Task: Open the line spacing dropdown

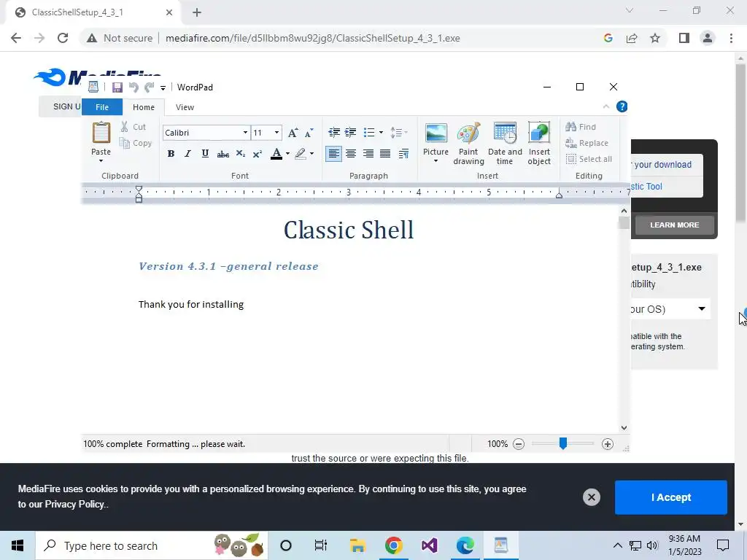Action: pos(398,133)
